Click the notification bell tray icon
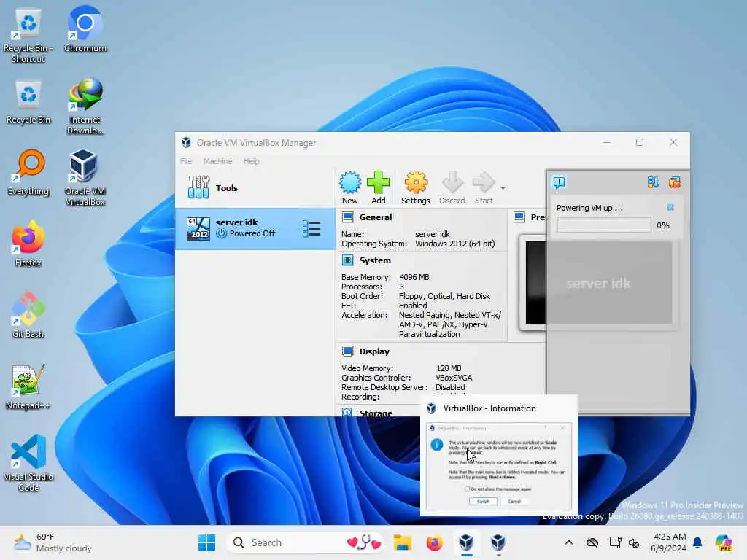Image resolution: width=747 pixels, height=560 pixels. (697, 542)
